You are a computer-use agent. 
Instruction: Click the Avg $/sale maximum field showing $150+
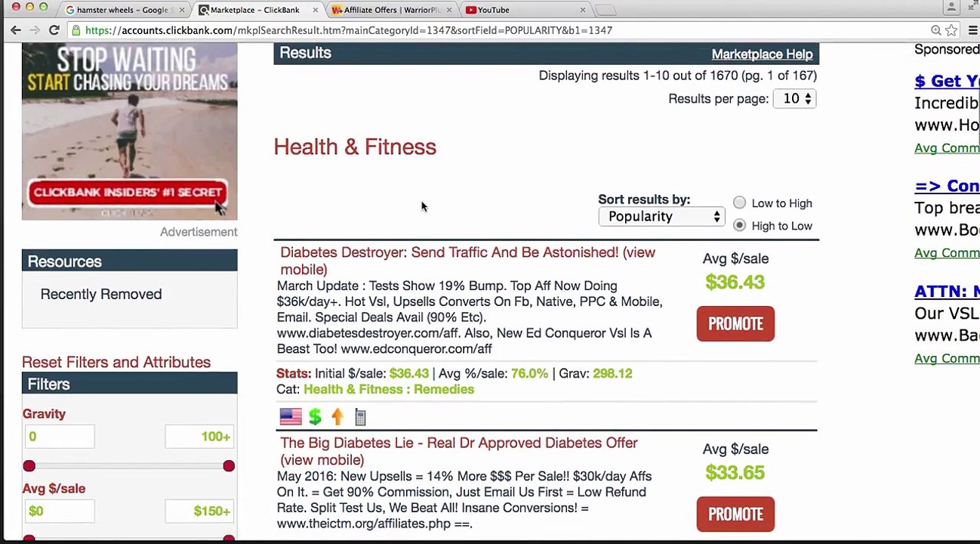click(200, 512)
